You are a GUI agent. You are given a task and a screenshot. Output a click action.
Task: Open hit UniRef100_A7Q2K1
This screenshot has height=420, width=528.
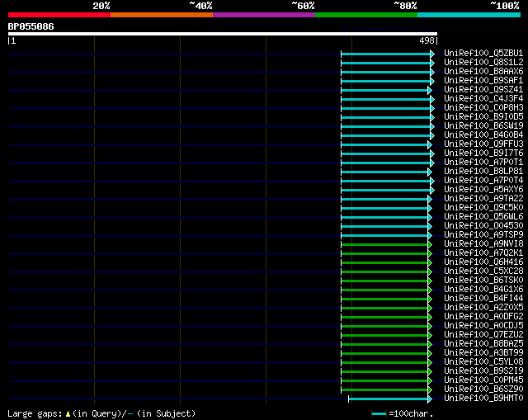(483, 253)
